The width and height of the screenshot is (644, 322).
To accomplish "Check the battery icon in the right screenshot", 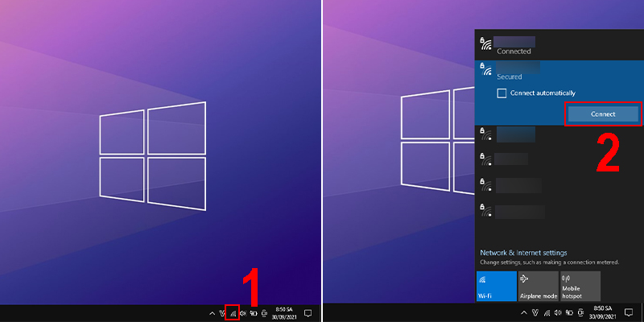I will [x=570, y=312].
